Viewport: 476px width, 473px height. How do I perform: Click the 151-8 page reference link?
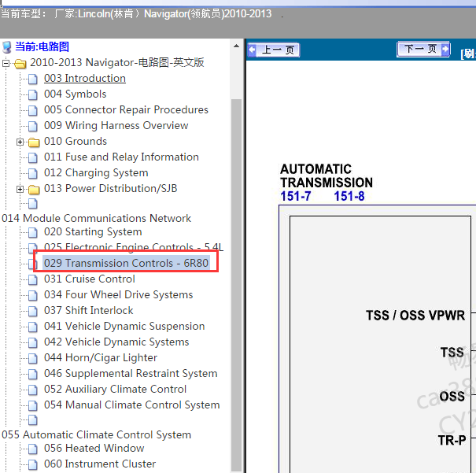[x=349, y=196]
